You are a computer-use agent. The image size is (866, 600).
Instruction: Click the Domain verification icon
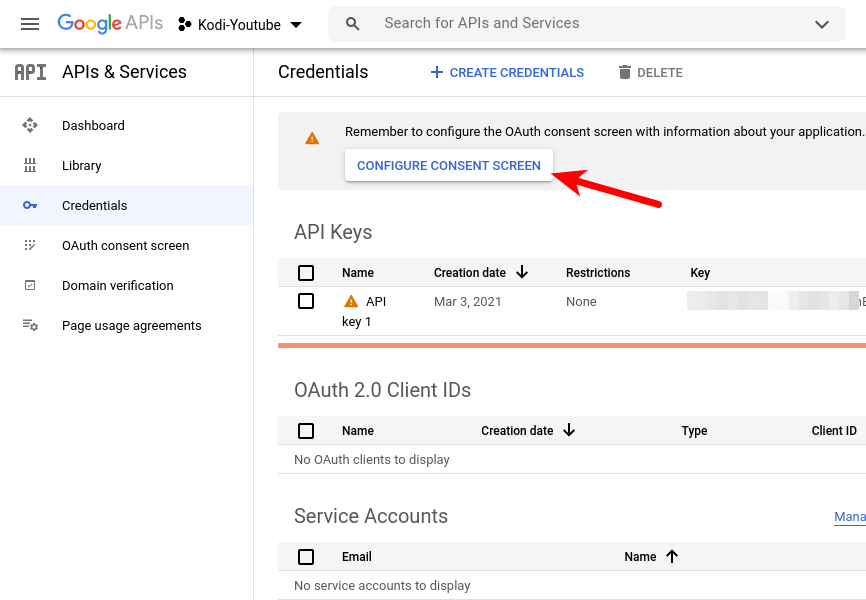point(30,286)
